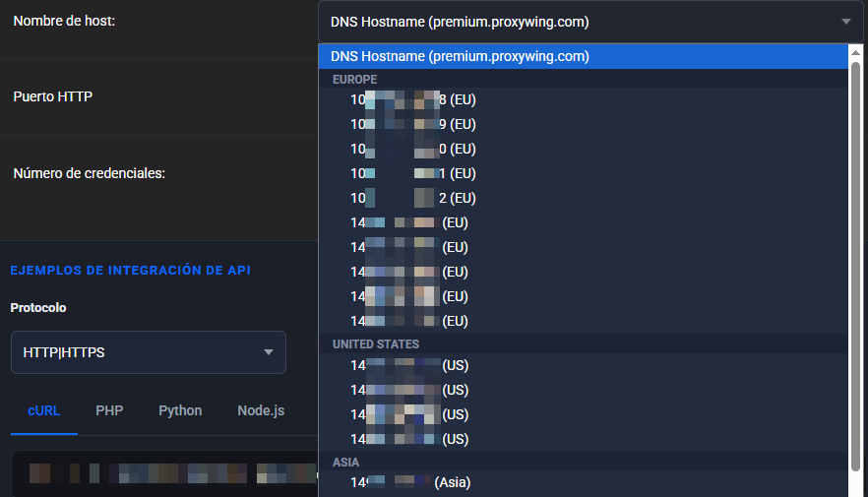Click the UNITED STATES group header
The height and width of the screenshot is (497, 868).
[x=376, y=344]
